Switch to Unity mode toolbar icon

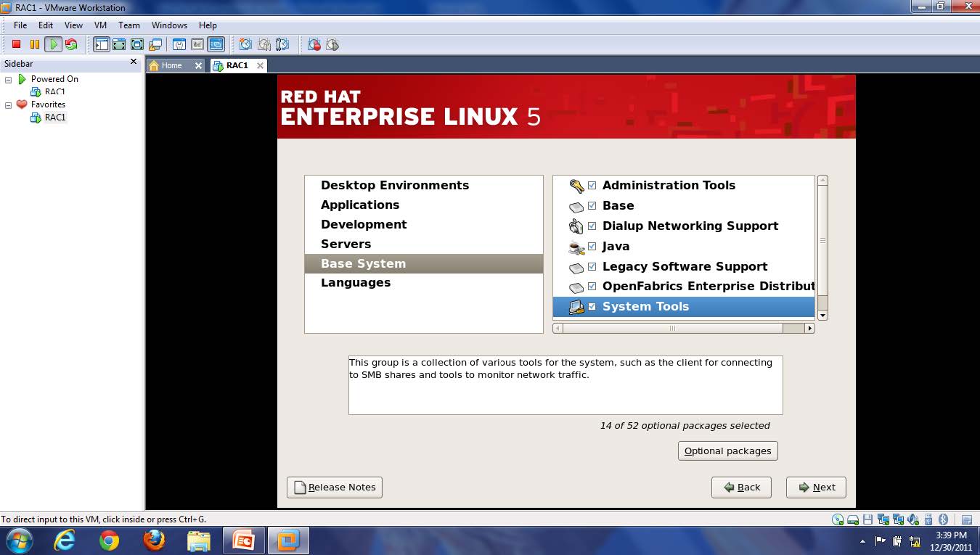[155, 44]
